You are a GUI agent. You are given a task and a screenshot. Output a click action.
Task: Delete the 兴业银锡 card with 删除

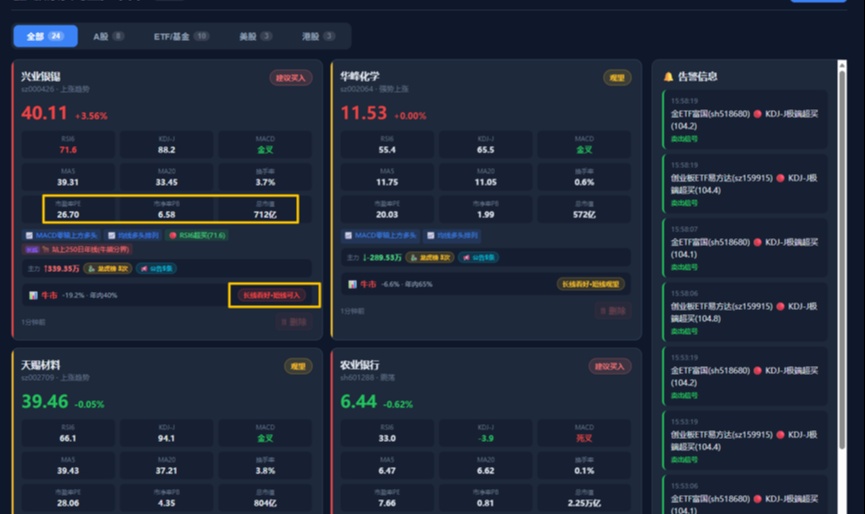click(293, 322)
